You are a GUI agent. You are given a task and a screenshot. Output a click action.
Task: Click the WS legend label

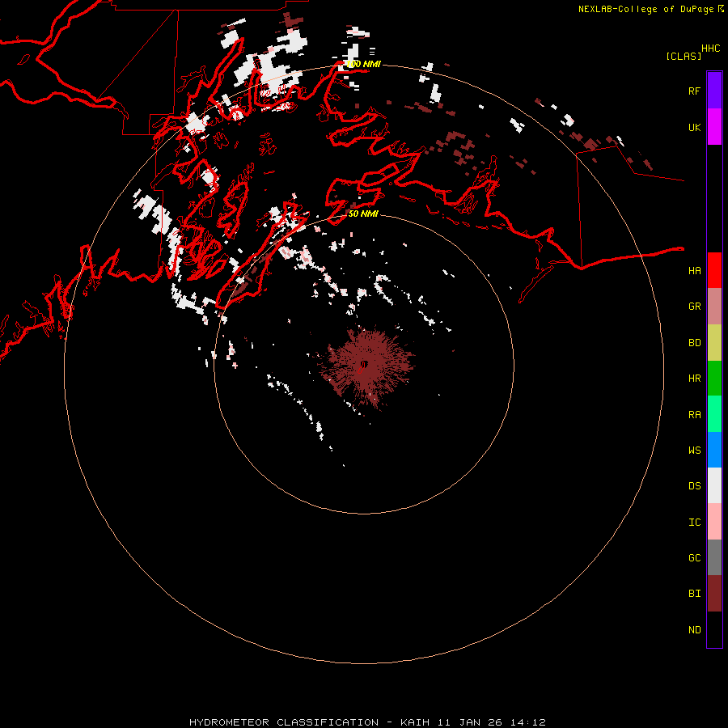(694, 450)
